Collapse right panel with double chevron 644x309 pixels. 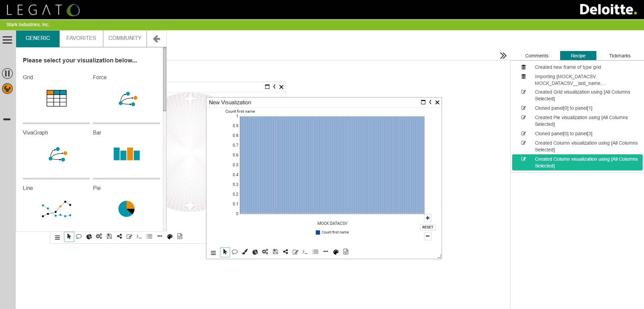coord(503,56)
